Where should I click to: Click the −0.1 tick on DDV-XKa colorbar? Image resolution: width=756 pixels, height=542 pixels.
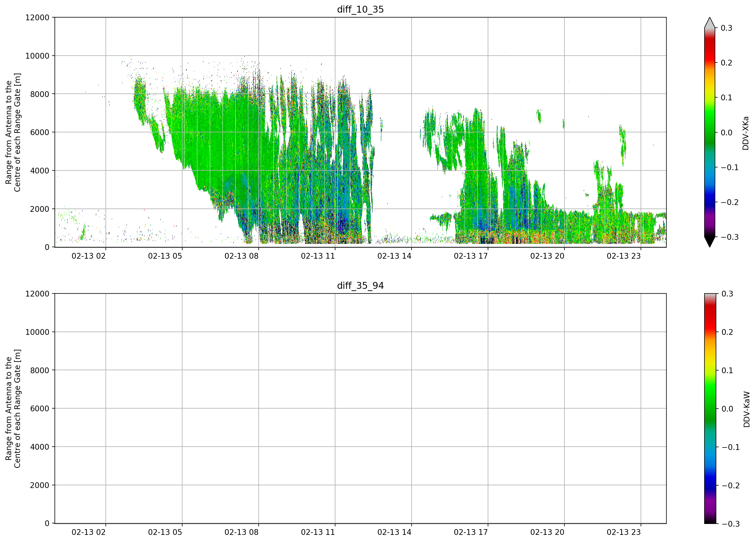(x=730, y=167)
